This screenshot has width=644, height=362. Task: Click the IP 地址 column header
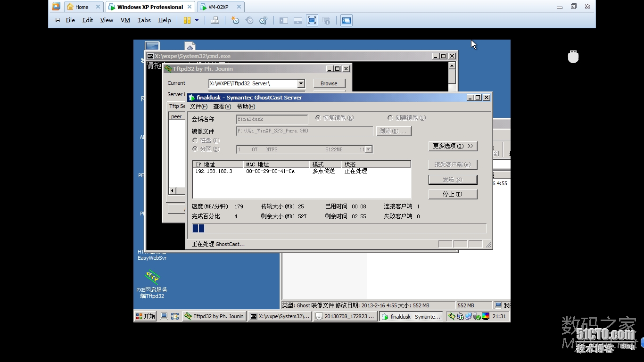pos(218,165)
